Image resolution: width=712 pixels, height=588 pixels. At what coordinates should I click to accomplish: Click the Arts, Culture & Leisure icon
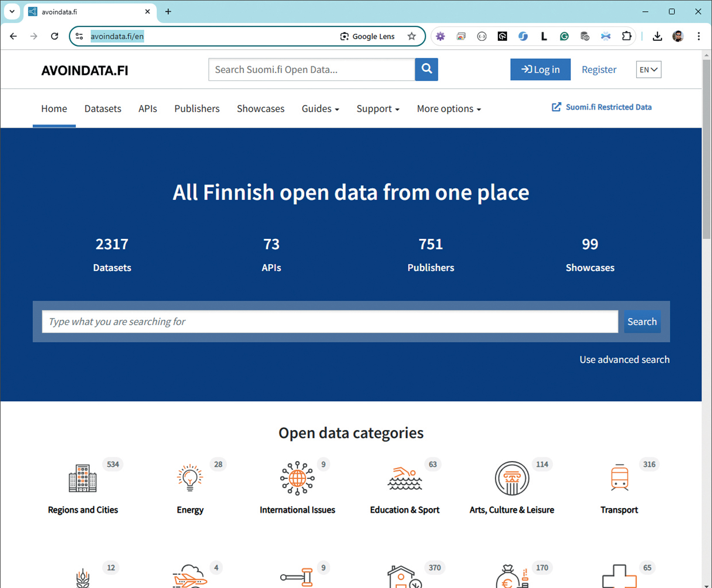point(512,478)
